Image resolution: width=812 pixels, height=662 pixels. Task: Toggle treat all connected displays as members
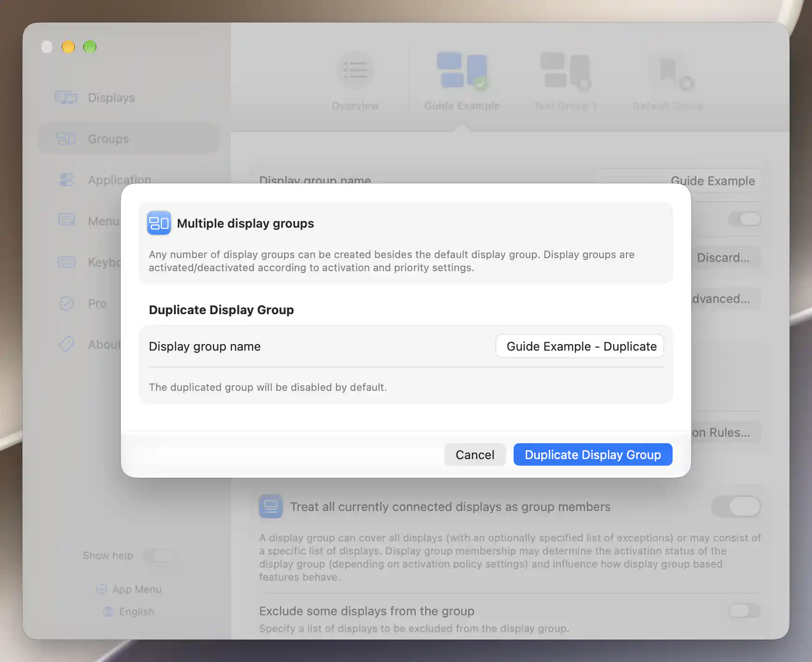pyautogui.click(x=736, y=506)
